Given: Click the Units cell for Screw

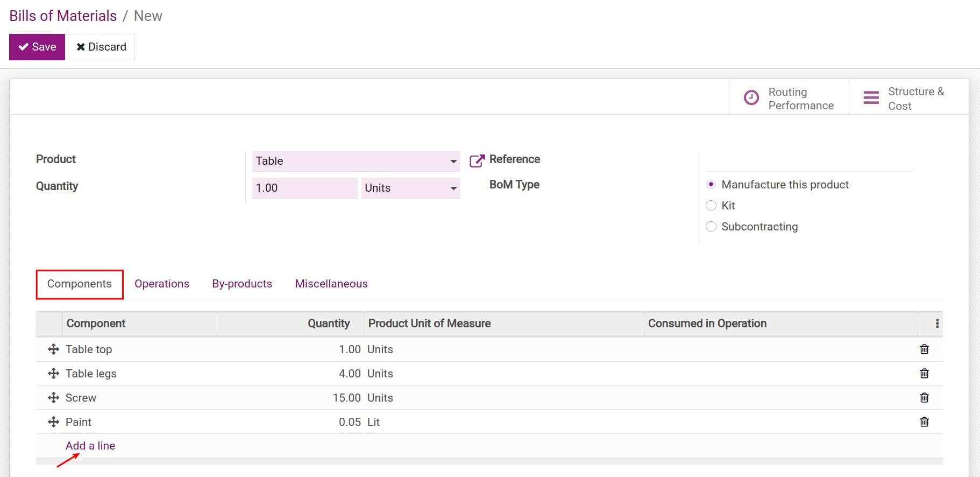Looking at the screenshot, I should click(380, 398).
